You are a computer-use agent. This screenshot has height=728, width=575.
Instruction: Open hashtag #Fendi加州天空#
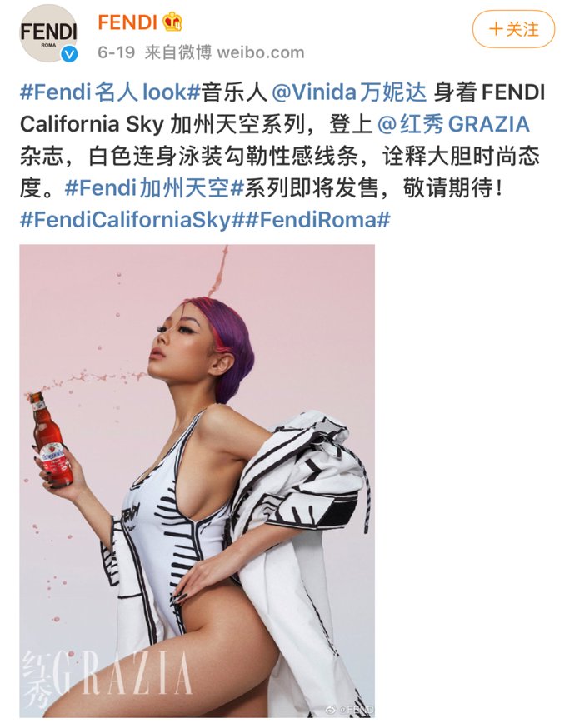pos(154,187)
